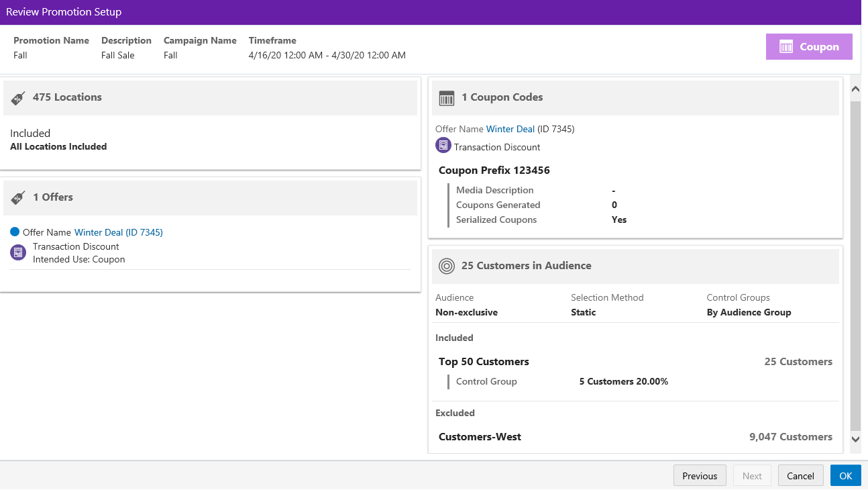
Task: Click the Intended Use: Coupon text
Action: coord(79,259)
